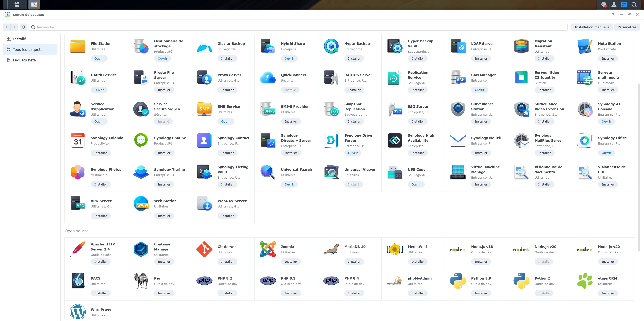Select Tous les paquets in sidebar
Image resolution: width=644 pixels, height=321 pixels.
click(30, 50)
